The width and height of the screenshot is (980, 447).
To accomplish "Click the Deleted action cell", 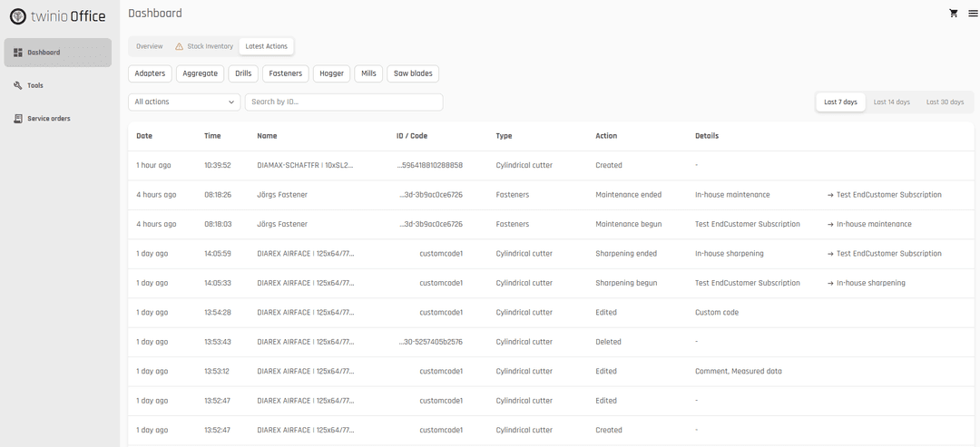I will tap(608, 342).
